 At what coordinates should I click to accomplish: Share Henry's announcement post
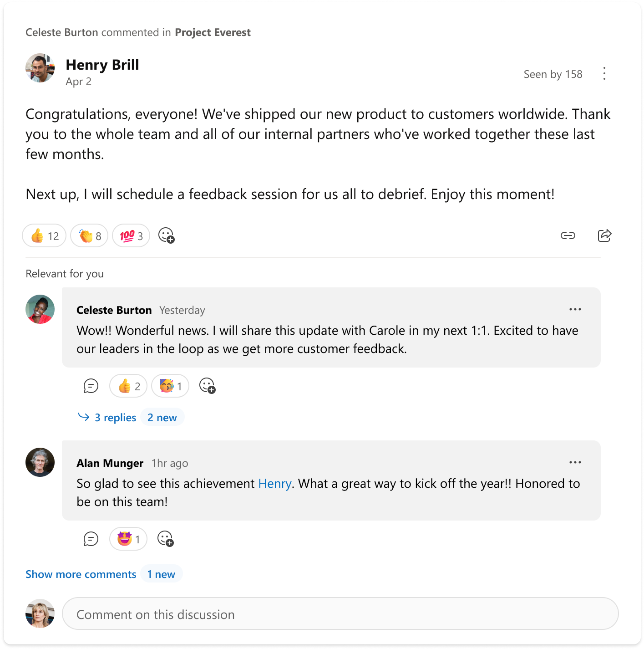(604, 235)
